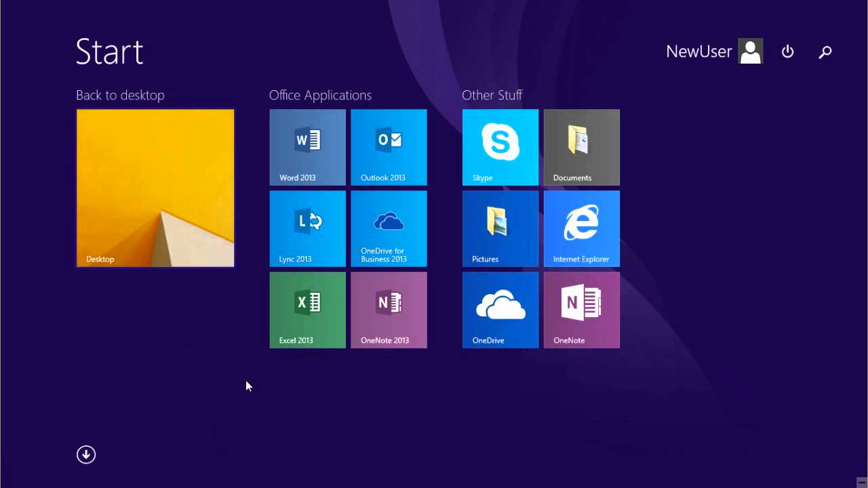The height and width of the screenshot is (488, 868).
Task: Open the NewUser account name menu
Action: 698,52
